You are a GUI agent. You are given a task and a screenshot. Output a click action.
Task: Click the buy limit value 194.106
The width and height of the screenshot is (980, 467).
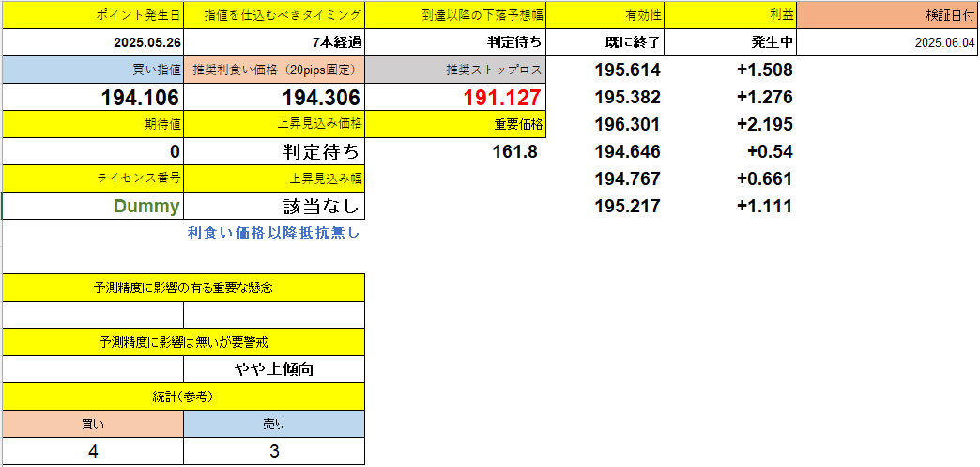(93, 97)
